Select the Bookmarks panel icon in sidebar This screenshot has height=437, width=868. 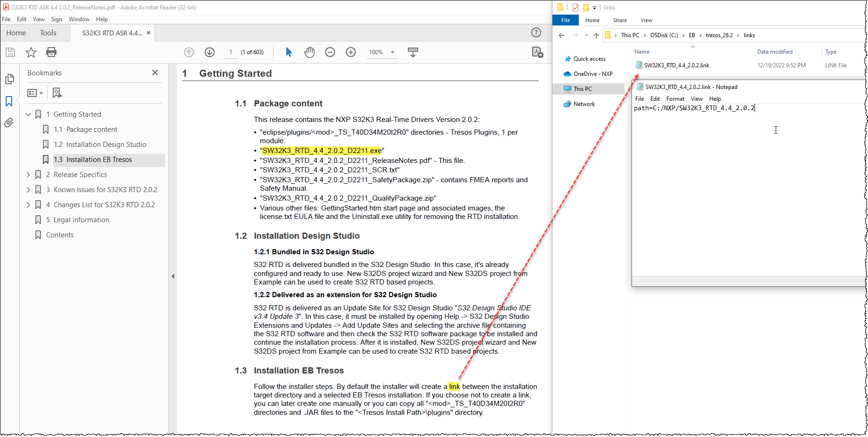[x=10, y=100]
